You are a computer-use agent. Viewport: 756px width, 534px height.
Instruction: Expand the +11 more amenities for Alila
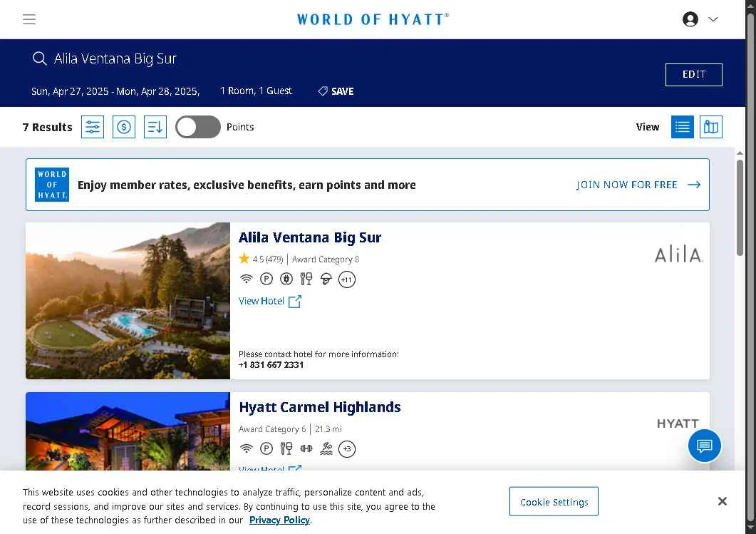click(347, 279)
